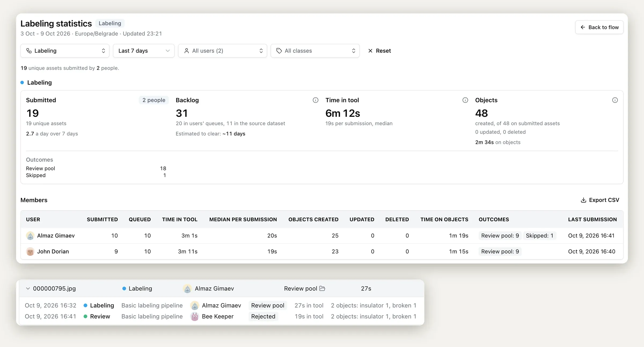The width and height of the screenshot is (644, 347).
Task: Open the Last 7 days range dropdown
Action: coord(144,51)
